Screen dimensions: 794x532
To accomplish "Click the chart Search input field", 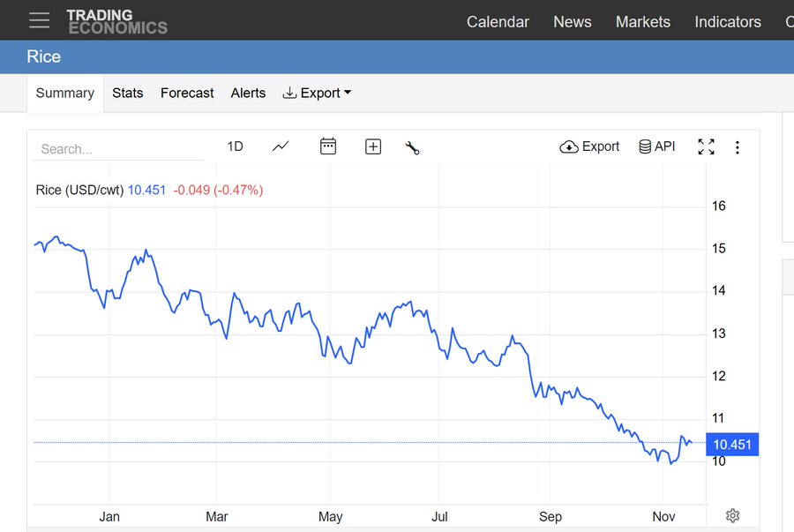I will 118,149.
